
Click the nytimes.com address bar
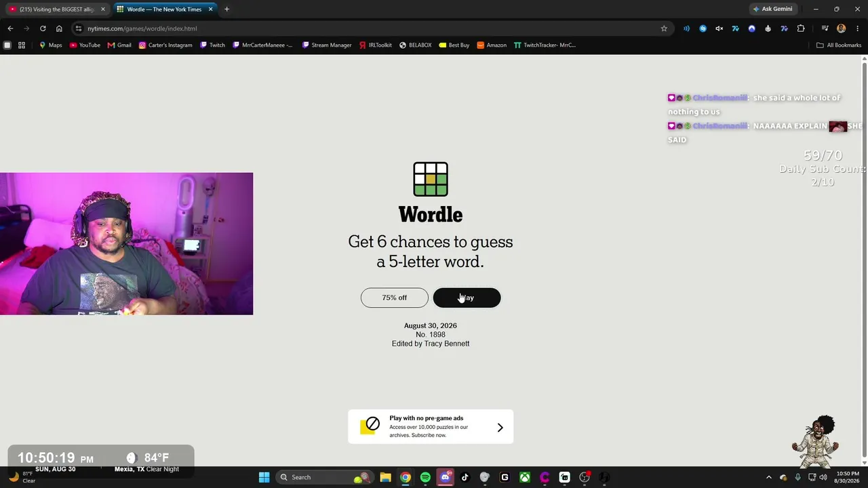coord(372,28)
